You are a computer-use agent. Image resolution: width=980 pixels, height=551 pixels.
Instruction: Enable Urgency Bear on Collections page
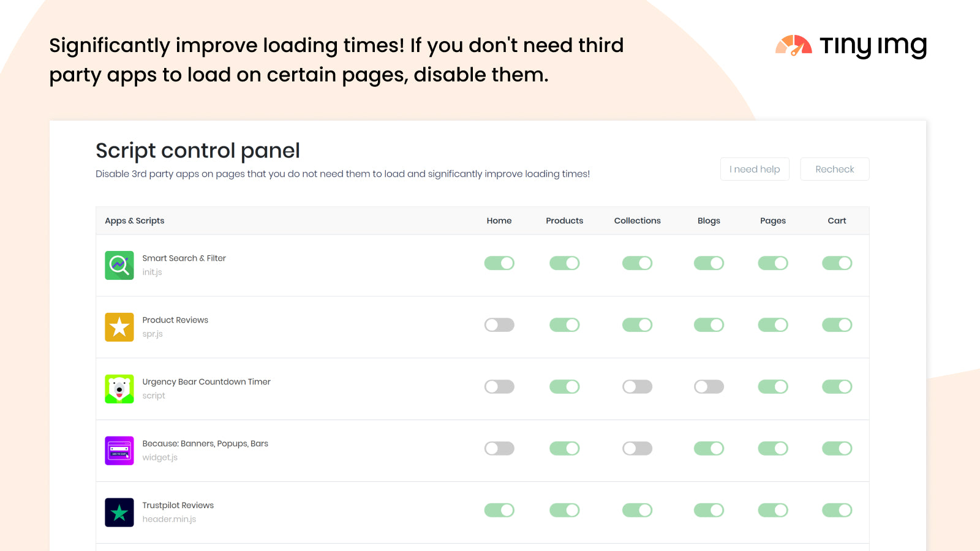[x=637, y=386]
